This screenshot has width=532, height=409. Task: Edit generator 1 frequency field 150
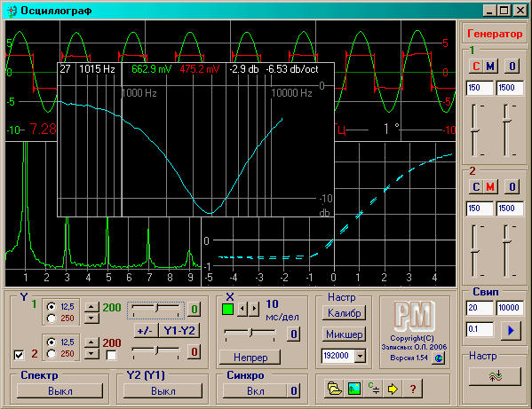click(479, 88)
